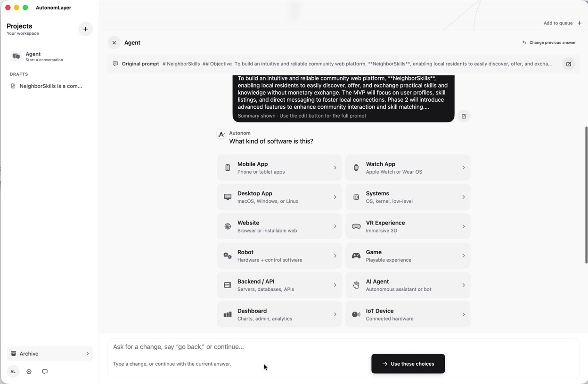Click chevron on the Dashboard card

click(335, 314)
